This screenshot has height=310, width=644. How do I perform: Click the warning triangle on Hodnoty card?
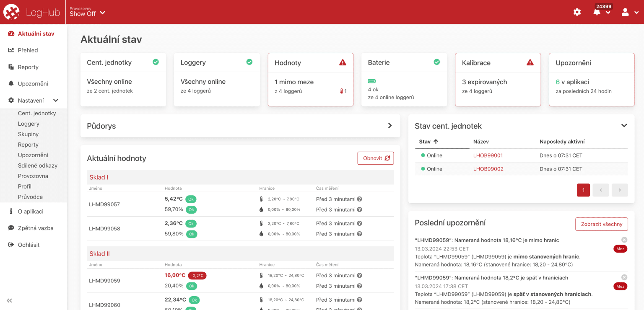click(x=343, y=62)
